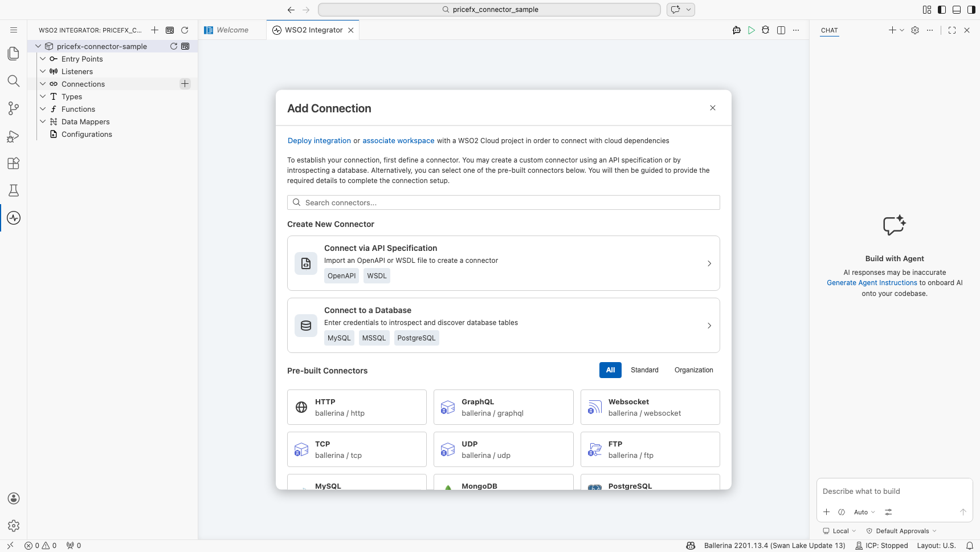
Task: Expand the Listeners tree node
Action: point(43,71)
